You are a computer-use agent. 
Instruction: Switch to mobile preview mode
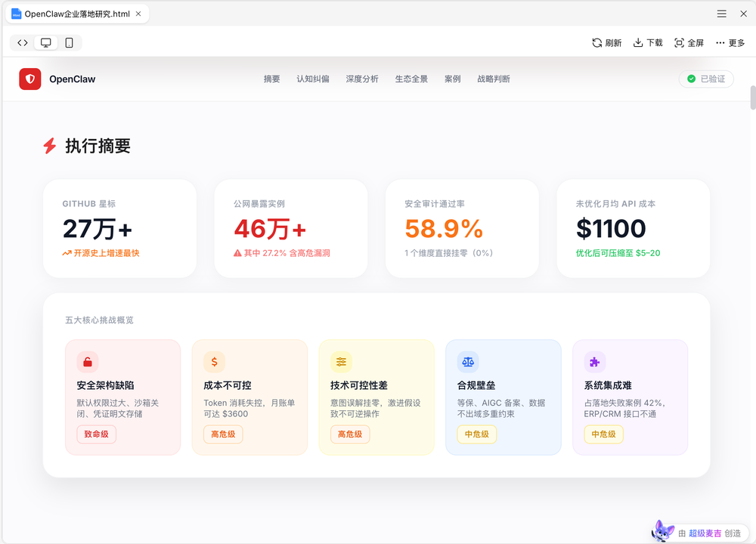[x=70, y=42]
